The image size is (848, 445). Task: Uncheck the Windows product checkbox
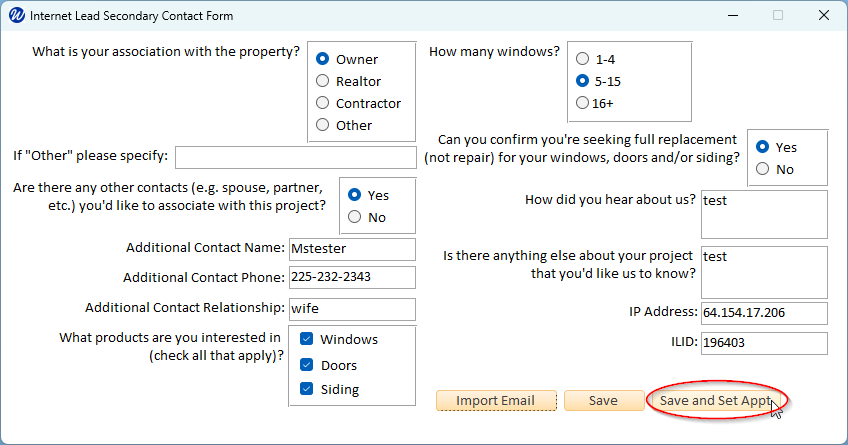tap(307, 339)
